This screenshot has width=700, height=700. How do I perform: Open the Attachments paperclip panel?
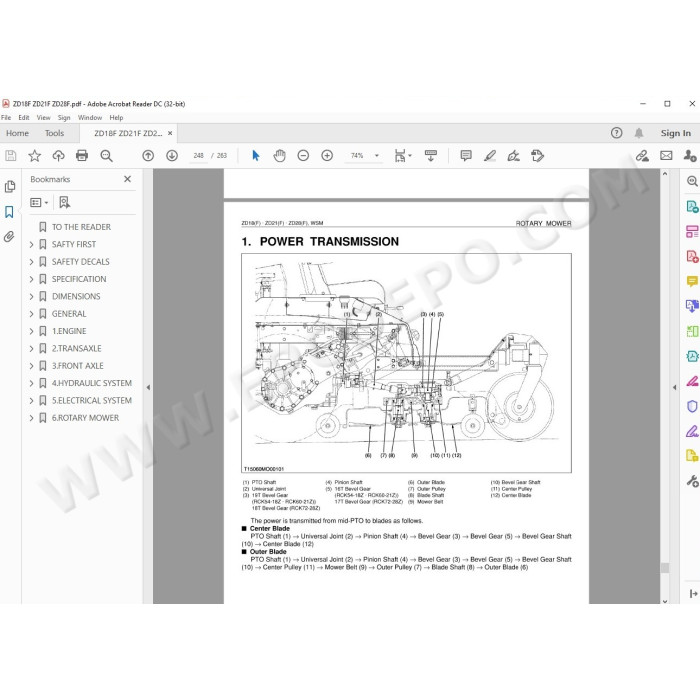coord(9,236)
